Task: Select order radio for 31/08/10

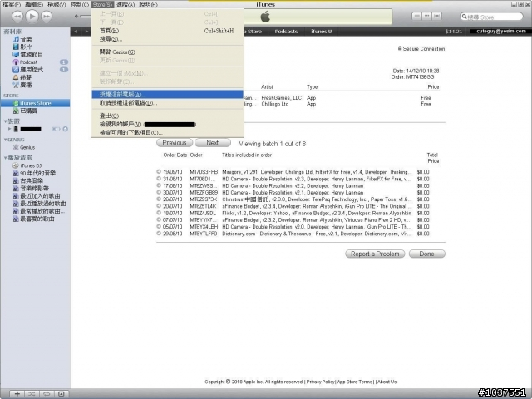Action: (159, 179)
